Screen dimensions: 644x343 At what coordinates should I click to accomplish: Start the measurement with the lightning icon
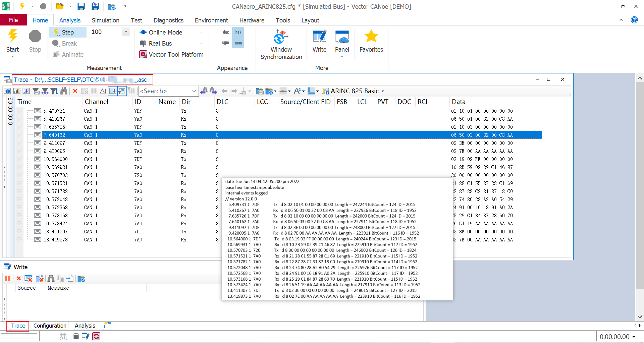tap(13, 41)
